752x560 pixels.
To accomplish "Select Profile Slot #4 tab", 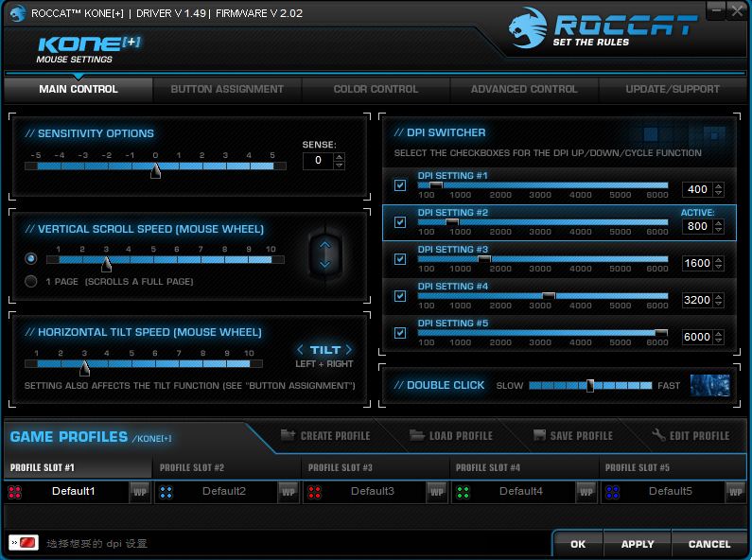I will 524,467.
